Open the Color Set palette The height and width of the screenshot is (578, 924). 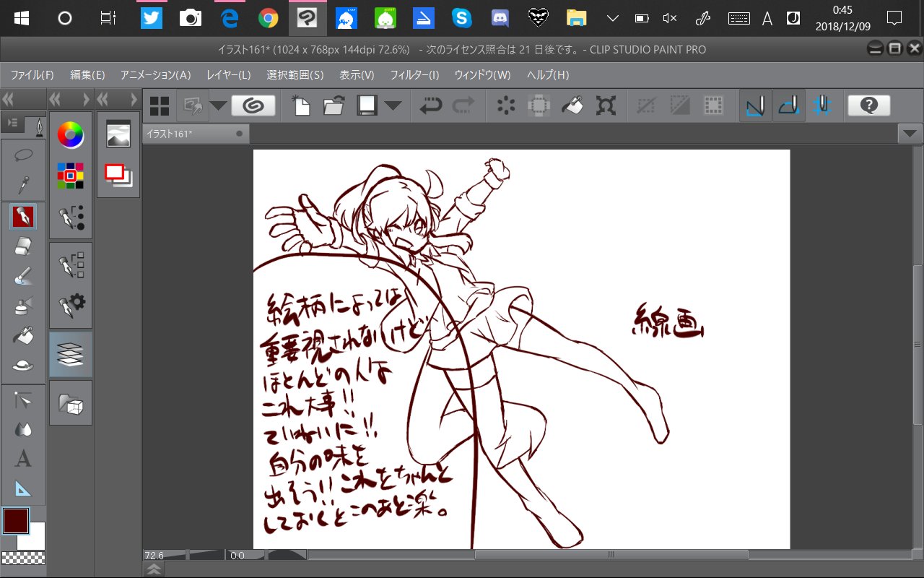point(71,176)
